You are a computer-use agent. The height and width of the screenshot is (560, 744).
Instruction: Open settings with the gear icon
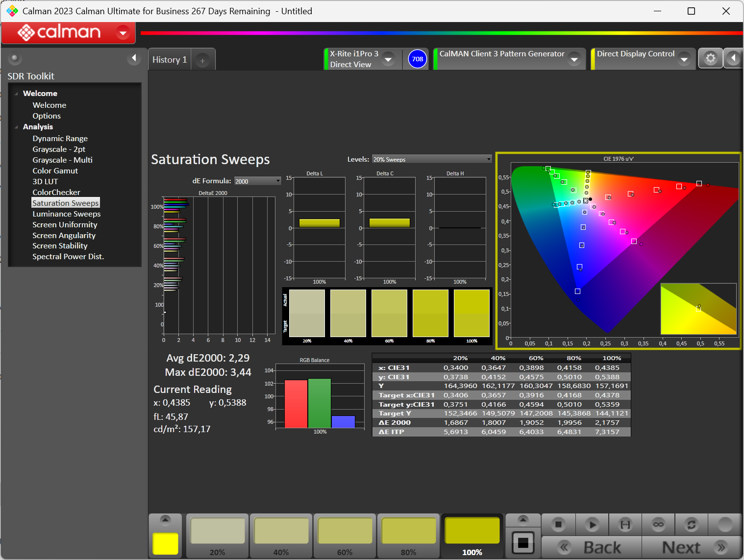pos(710,59)
